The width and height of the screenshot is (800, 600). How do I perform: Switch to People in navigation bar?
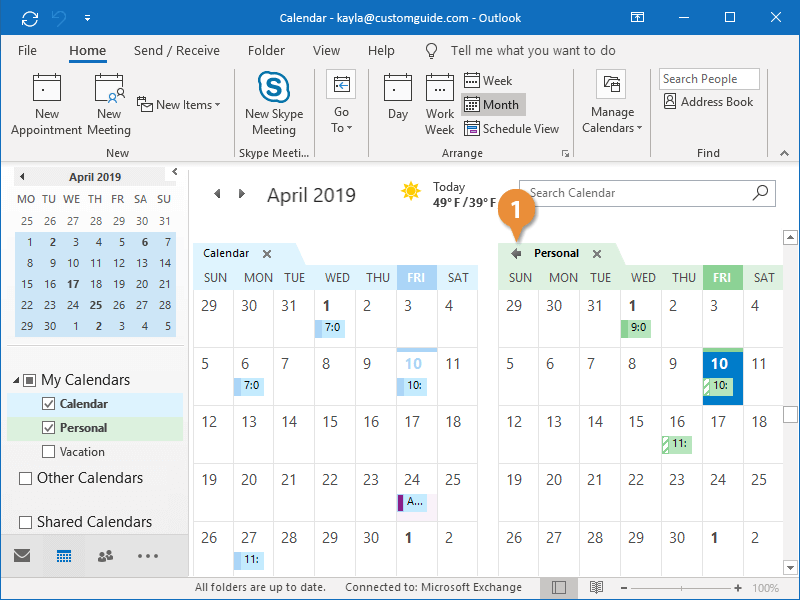(x=106, y=556)
